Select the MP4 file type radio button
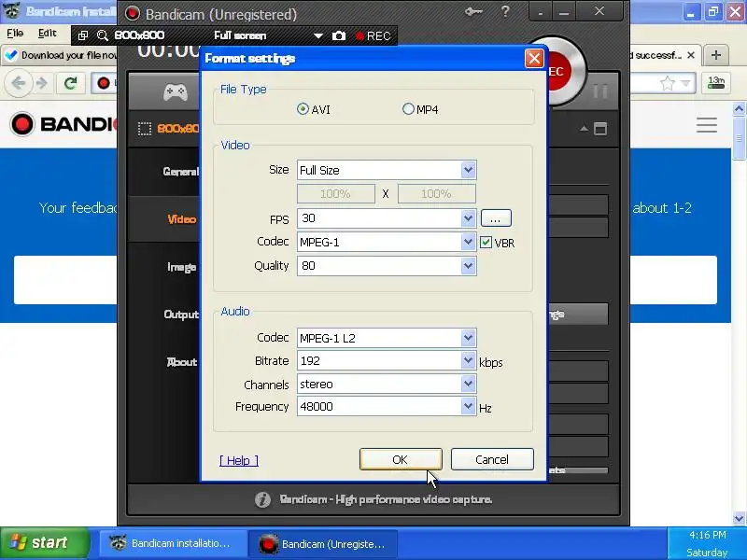 pos(408,109)
